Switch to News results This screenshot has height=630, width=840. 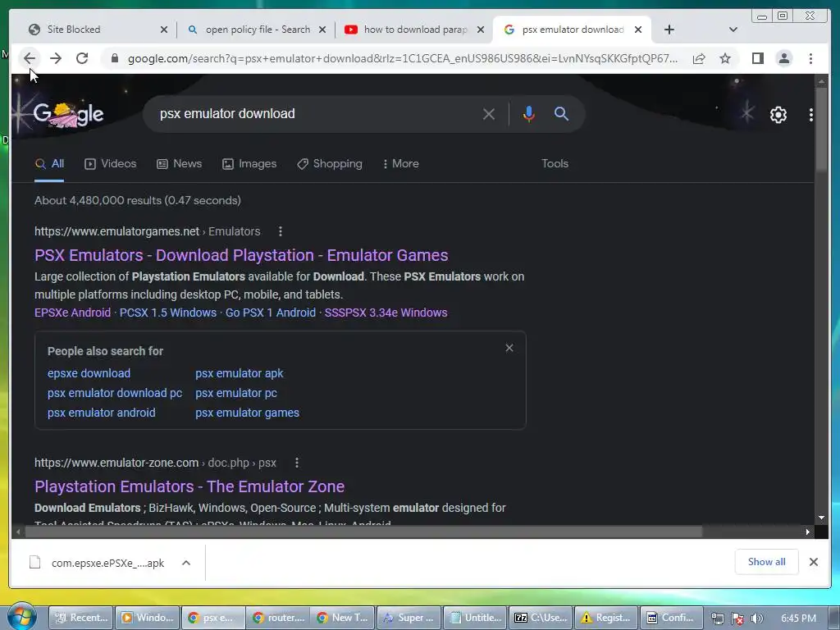coord(179,164)
